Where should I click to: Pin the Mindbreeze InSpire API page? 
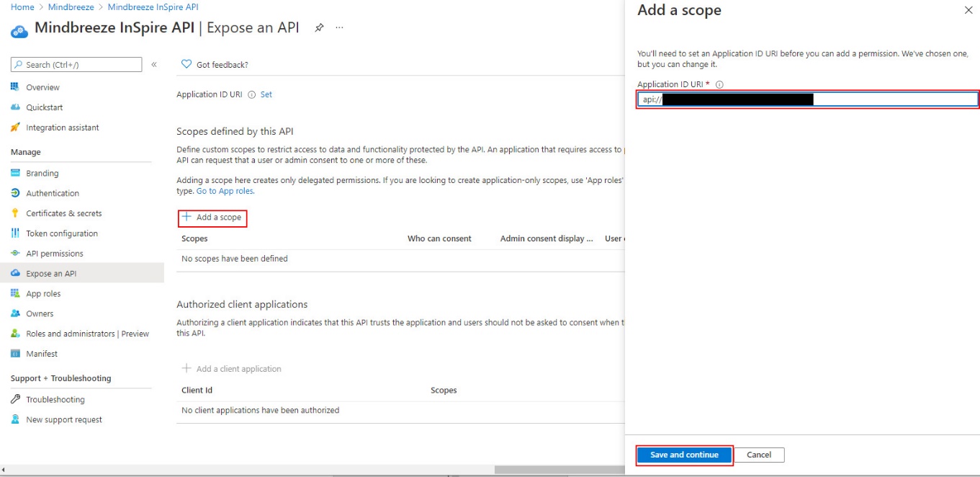click(x=319, y=28)
